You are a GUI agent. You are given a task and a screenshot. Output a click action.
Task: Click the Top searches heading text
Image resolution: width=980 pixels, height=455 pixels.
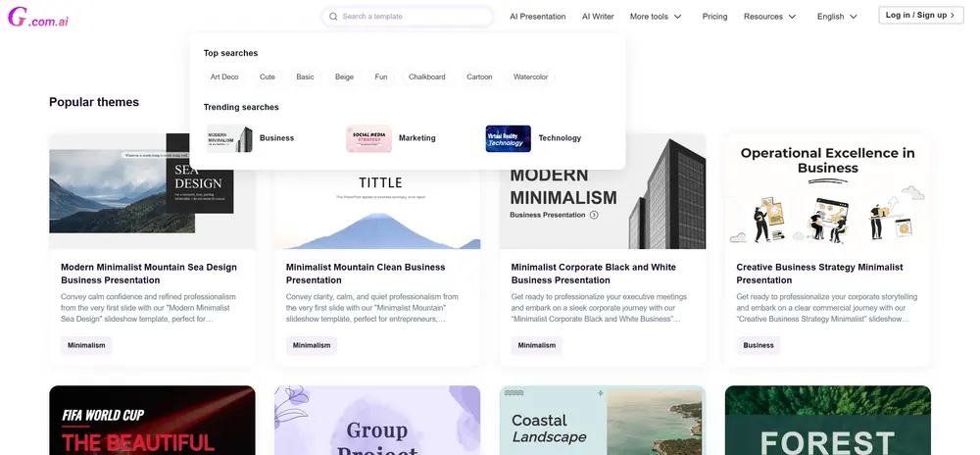click(x=230, y=53)
